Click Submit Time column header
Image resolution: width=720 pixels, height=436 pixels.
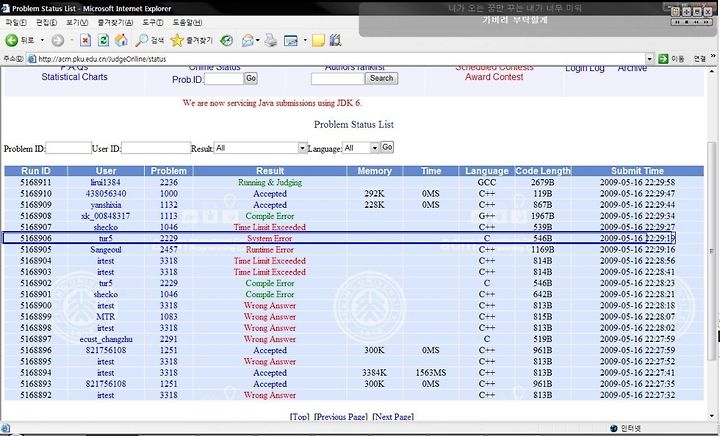point(637,171)
